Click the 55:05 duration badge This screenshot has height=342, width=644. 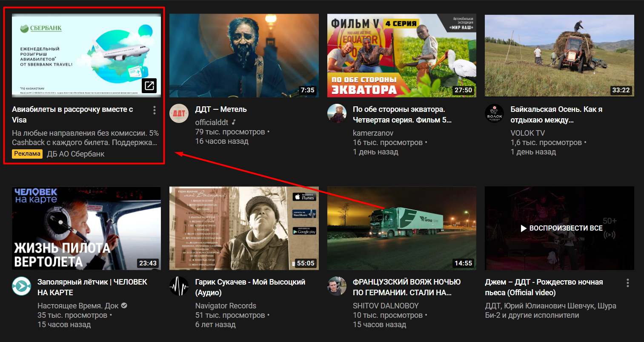tap(306, 263)
